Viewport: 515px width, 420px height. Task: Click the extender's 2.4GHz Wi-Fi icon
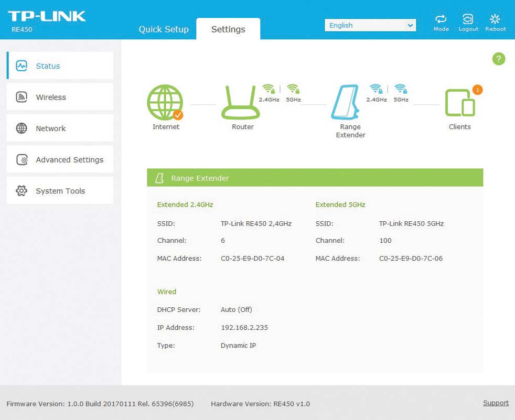[376, 89]
